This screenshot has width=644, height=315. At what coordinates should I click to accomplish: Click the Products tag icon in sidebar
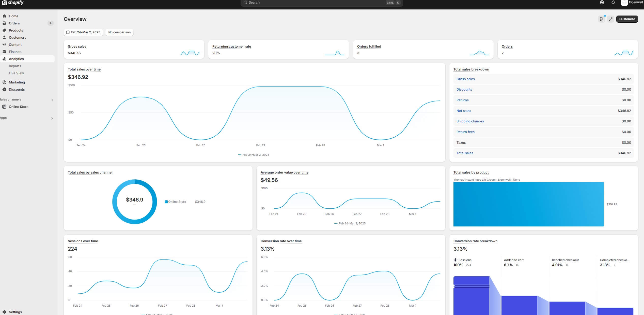pyautogui.click(x=4, y=30)
